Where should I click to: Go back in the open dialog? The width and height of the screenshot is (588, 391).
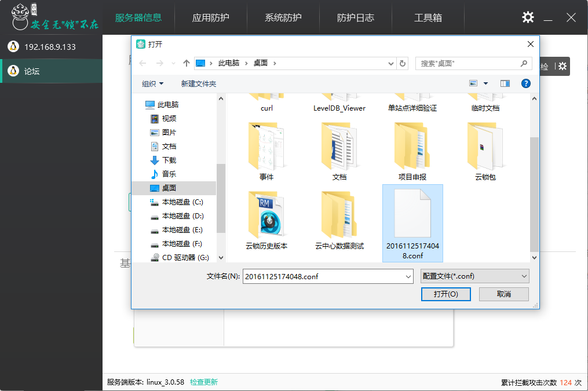pos(143,63)
